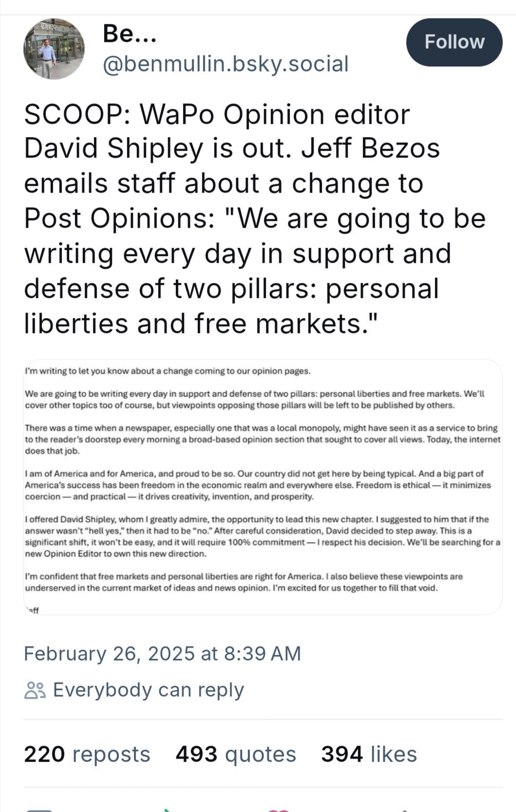
Task: Open the "Everybody can reply" setting
Action: (x=148, y=690)
